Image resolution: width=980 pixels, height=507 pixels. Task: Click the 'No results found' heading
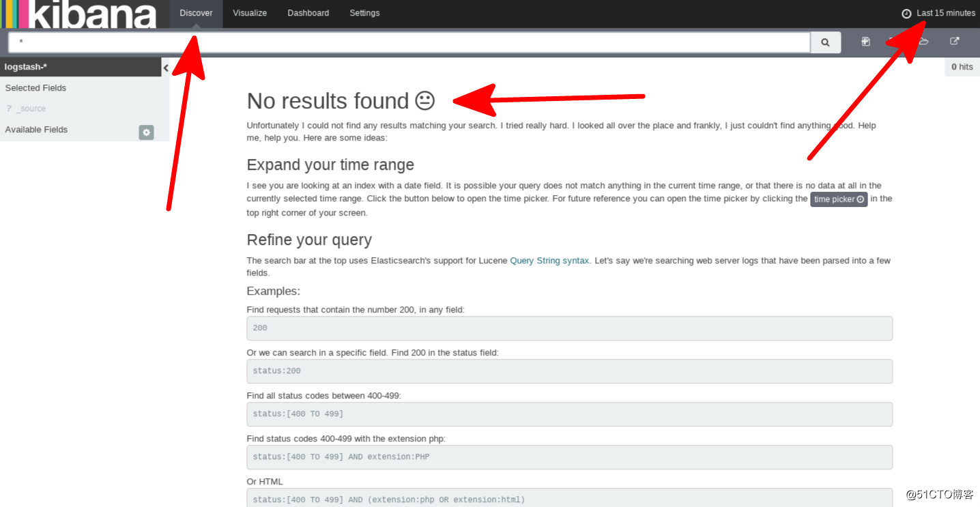tap(341, 101)
